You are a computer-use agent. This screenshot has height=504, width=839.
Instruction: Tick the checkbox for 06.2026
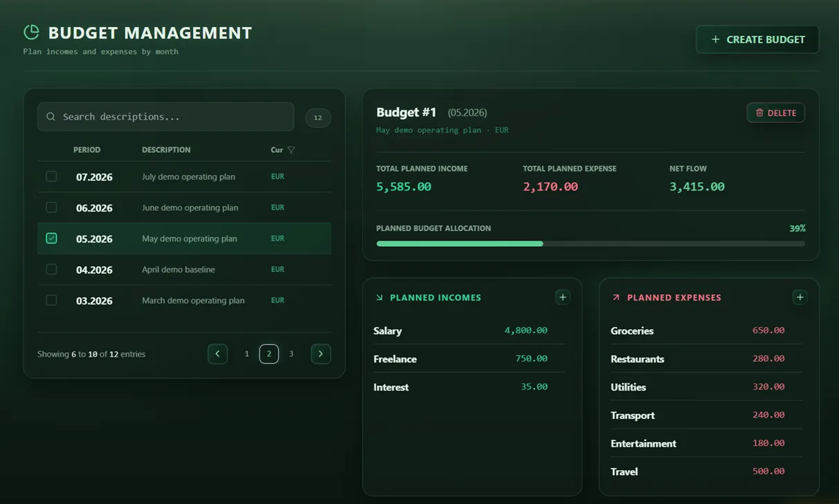click(51, 207)
